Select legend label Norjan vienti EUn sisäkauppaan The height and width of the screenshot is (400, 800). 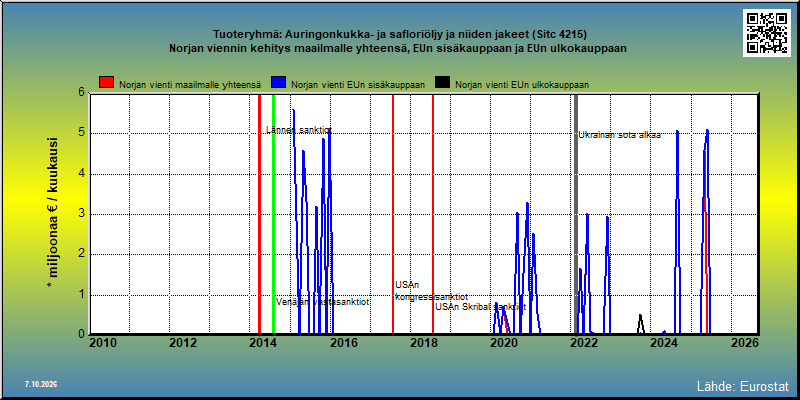tap(358, 85)
